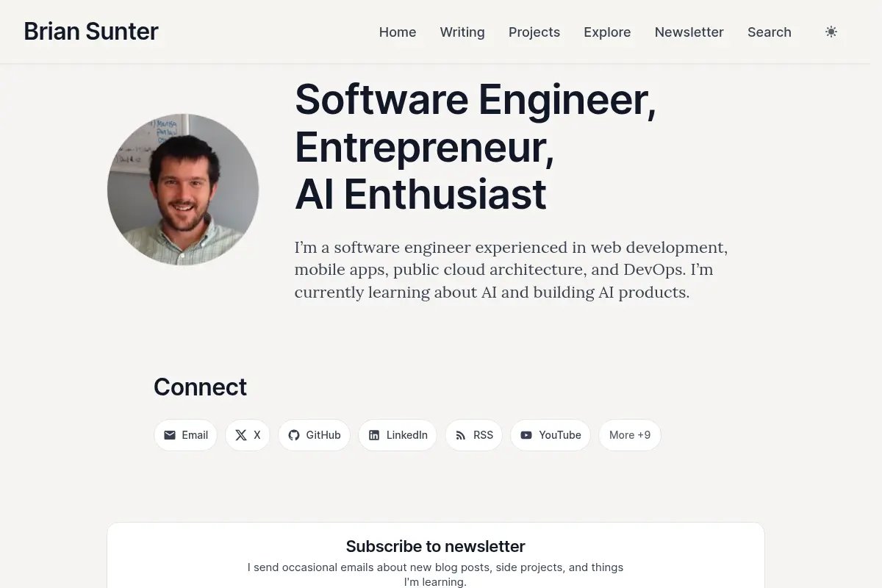Open the Projects nav link
Screen dimensions: 882x588
point(534,32)
